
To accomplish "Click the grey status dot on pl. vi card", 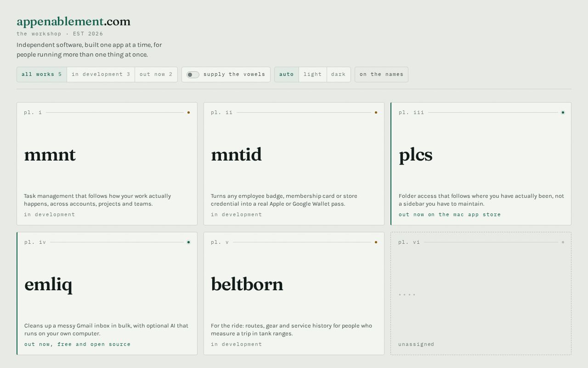I will click(563, 242).
